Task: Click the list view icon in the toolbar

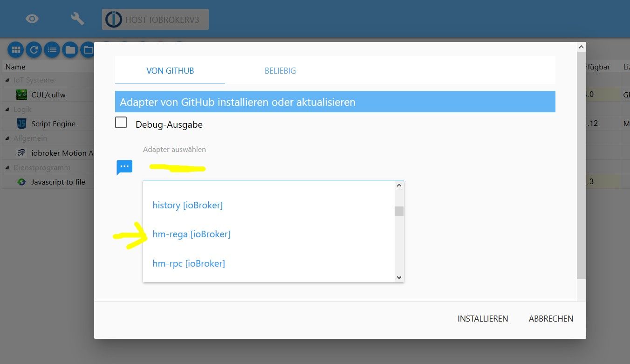Action: (x=52, y=50)
